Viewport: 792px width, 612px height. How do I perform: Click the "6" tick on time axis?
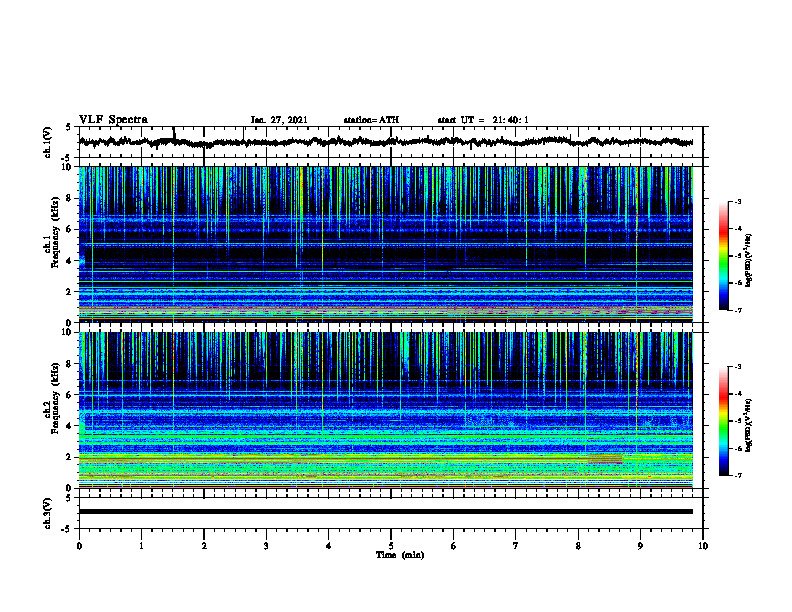coord(454,546)
